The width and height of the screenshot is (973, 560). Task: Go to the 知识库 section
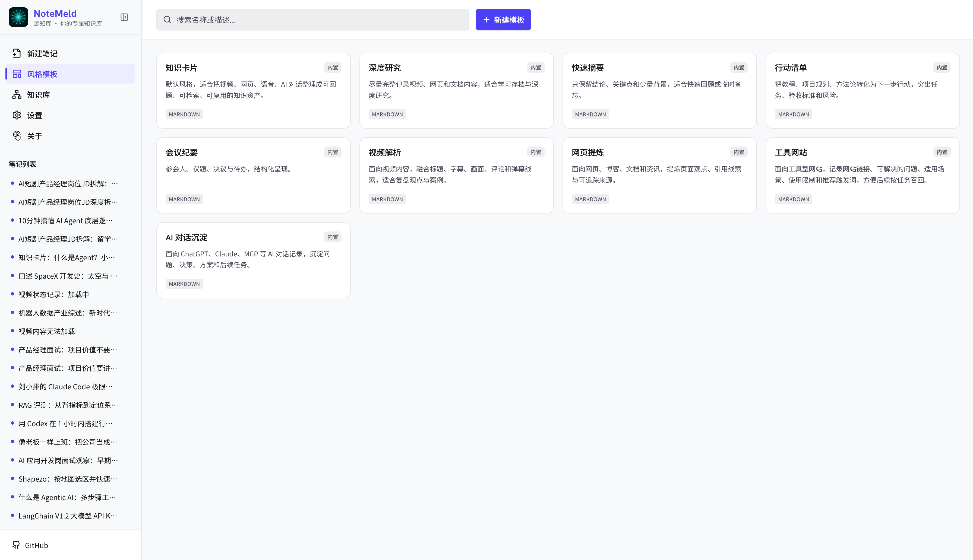(70, 95)
